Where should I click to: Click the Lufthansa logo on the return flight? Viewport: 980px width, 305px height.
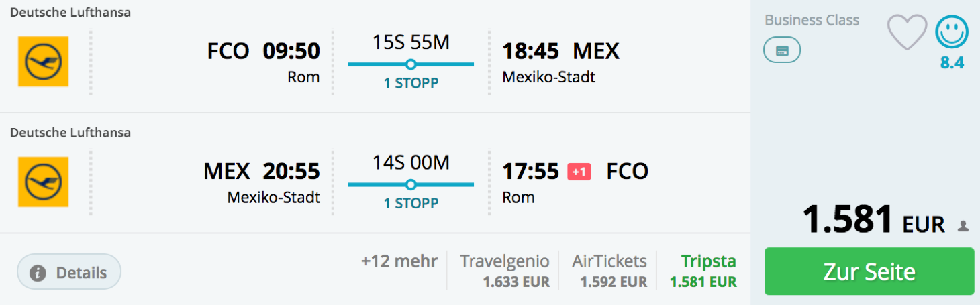pyautogui.click(x=43, y=182)
